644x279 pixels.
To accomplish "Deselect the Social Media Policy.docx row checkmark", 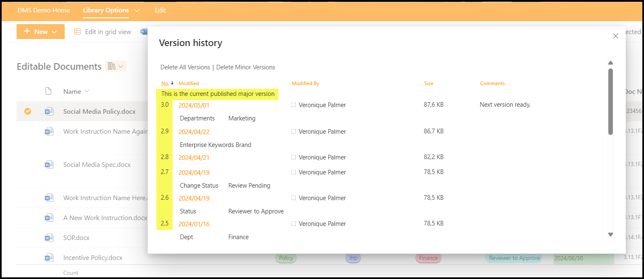I will [27, 111].
